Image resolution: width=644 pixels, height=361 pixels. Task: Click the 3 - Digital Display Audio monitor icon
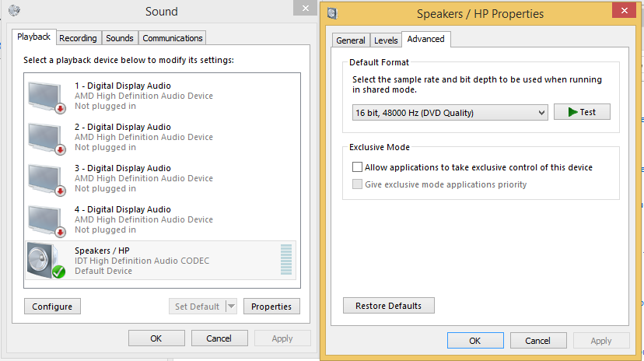(x=46, y=179)
